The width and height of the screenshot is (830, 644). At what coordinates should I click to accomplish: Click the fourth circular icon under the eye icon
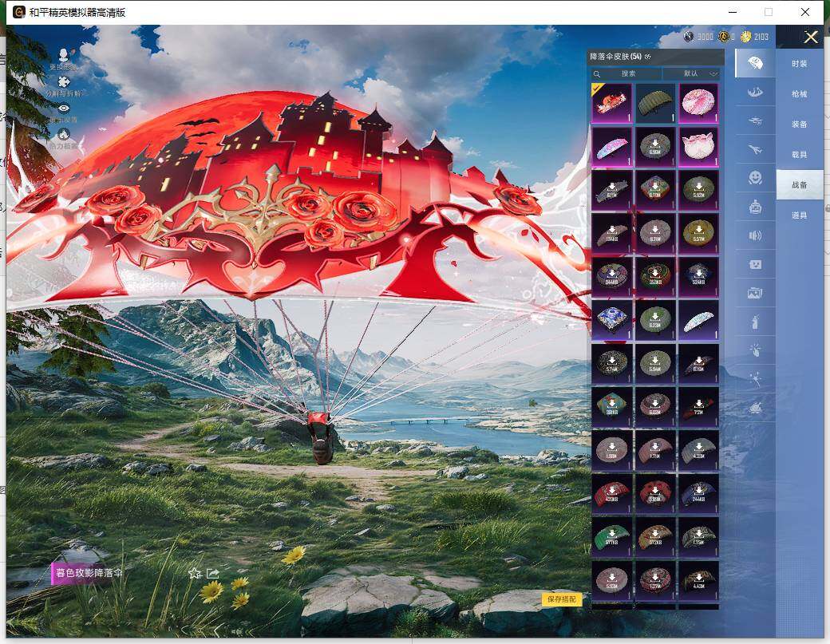[x=64, y=134]
